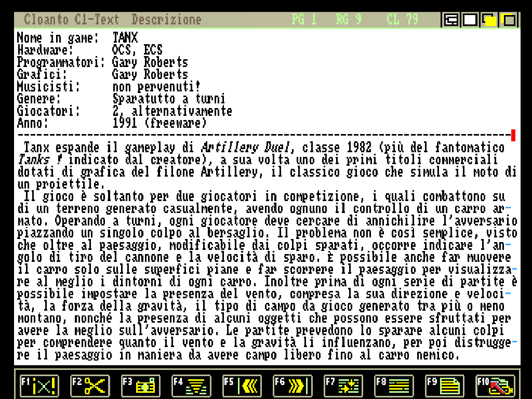Toggle window-to-back depth gadget
The height and width of the screenshot is (399, 532).
coord(489,20)
